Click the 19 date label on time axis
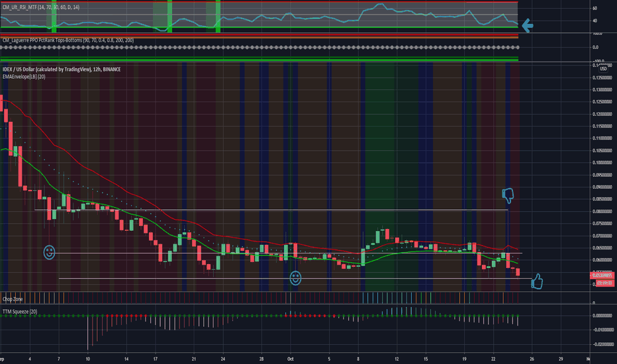The height and width of the screenshot is (364, 617). click(464, 359)
